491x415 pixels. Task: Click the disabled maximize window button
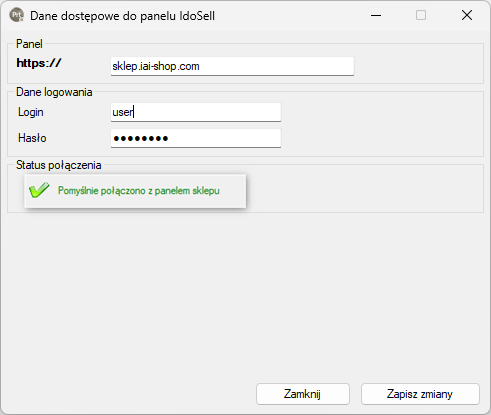point(421,15)
